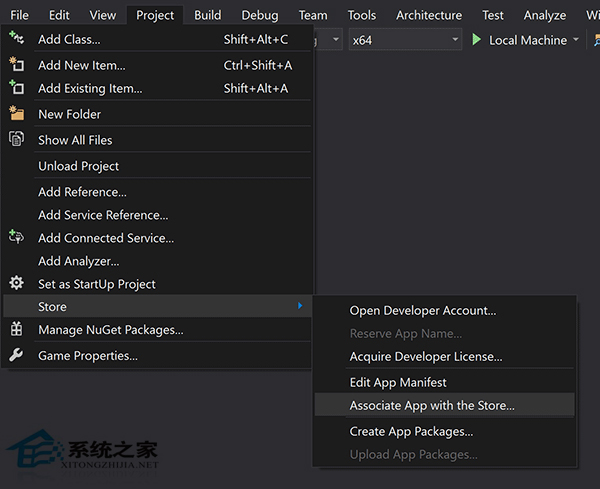Screen dimensions: 600x489
Task: Open the Architecture menu
Action: (x=429, y=15)
